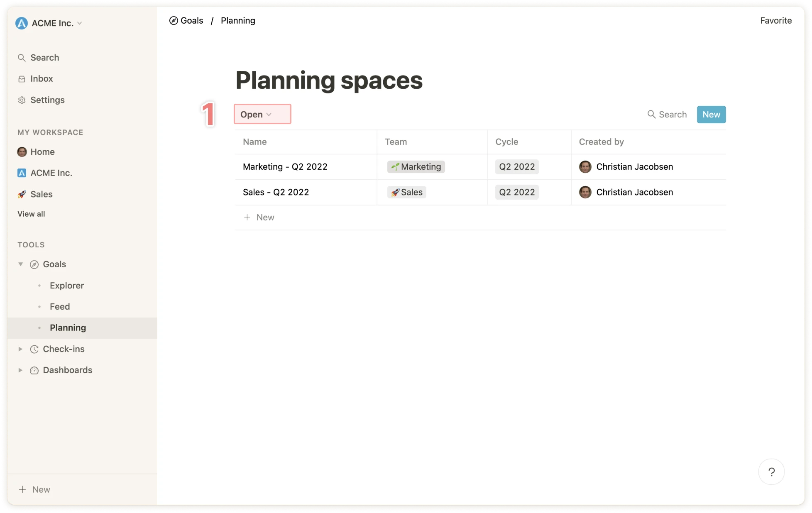Click the Search magnifier icon in sidebar
This screenshot has width=812, height=513.
point(22,58)
